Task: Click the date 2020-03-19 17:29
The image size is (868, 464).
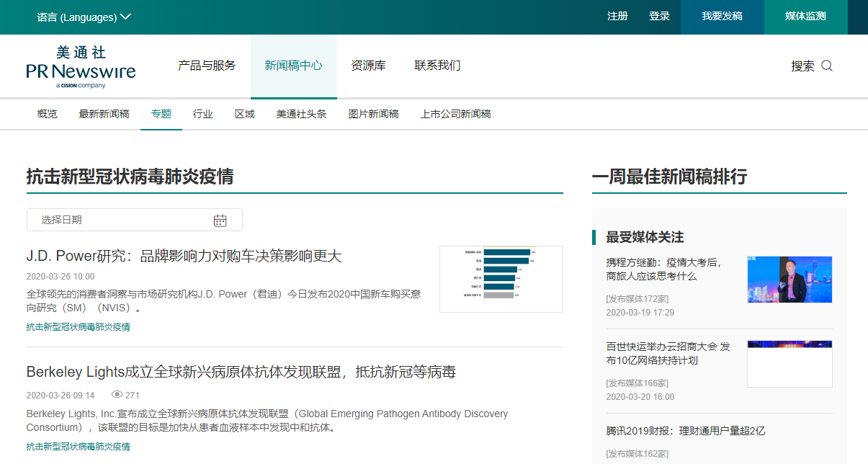Action: pyautogui.click(x=640, y=313)
